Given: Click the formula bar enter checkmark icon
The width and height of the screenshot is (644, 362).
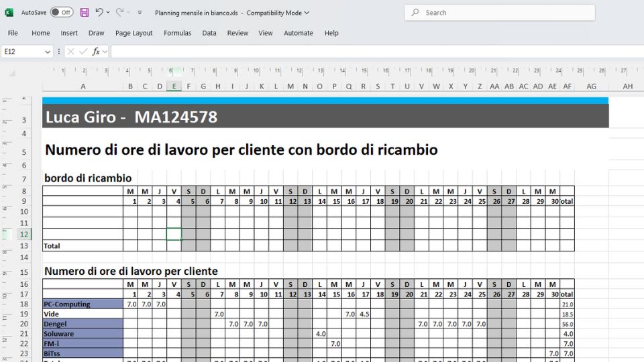Looking at the screenshot, I should tap(83, 52).
